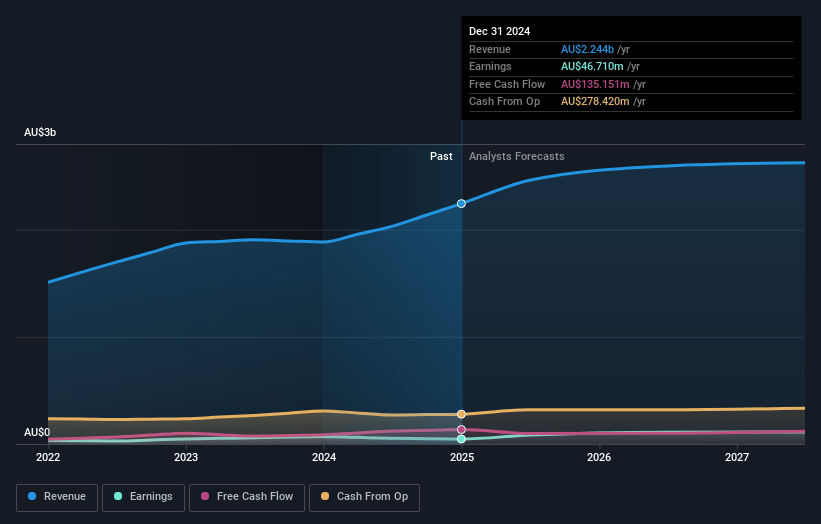This screenshot has height=524, width=821.
Task: Toggle the Cash From Op legend button
Action: [364, 497]
